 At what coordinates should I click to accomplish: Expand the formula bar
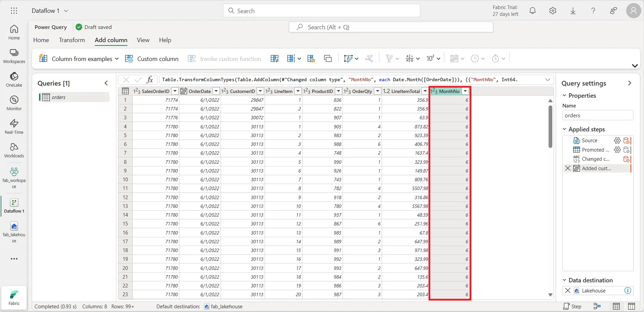547,80
